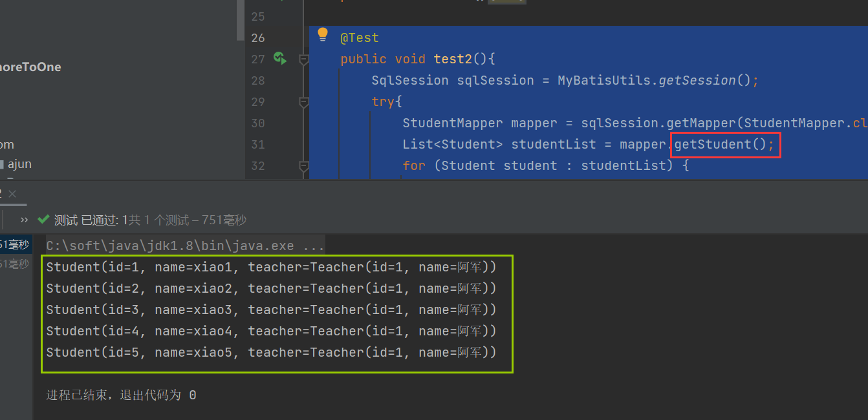Select first test result in tree
Image resolution: width=868 pixels, height=420 pixels.
[14, 244]
